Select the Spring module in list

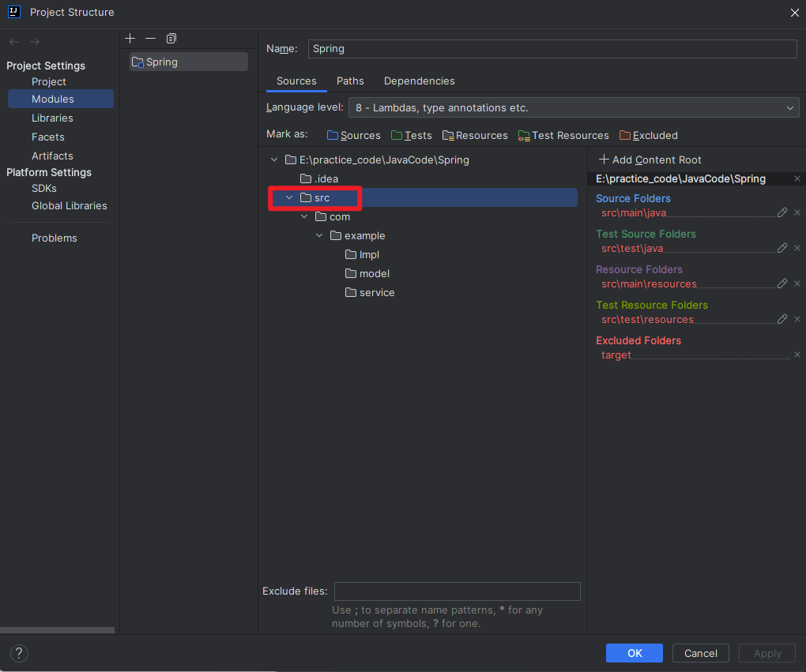tap(189, 62)
